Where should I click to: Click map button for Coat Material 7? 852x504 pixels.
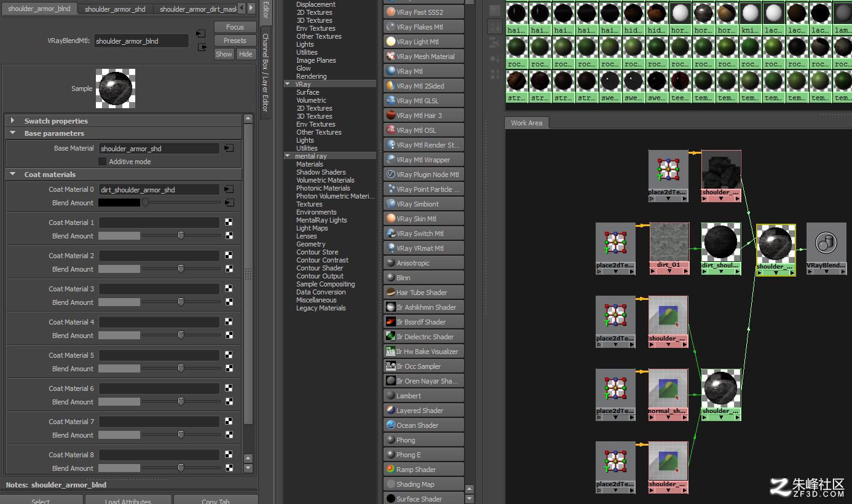click(x=229, y=422)
